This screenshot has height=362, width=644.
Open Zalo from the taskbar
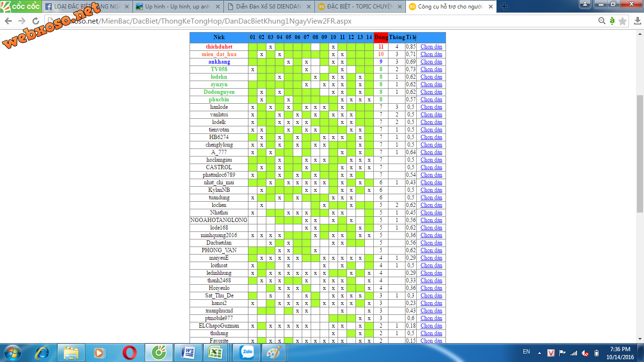tap(247, 352)
